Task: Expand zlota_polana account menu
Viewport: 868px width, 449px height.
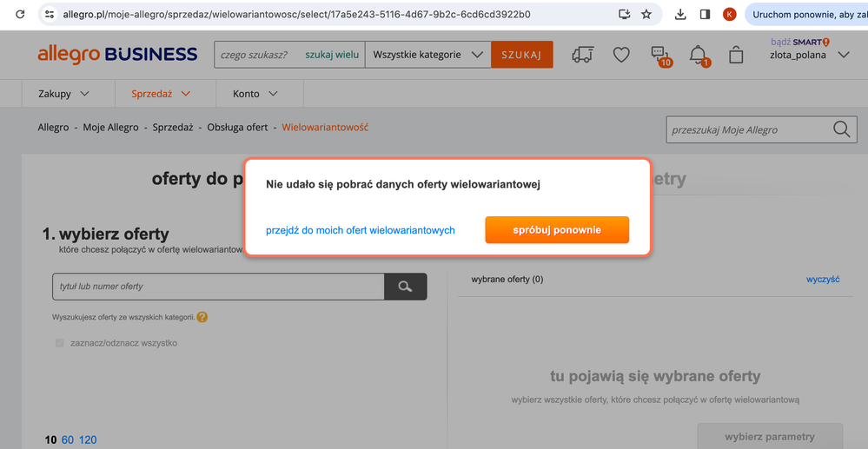Action: tap(843, 55)
